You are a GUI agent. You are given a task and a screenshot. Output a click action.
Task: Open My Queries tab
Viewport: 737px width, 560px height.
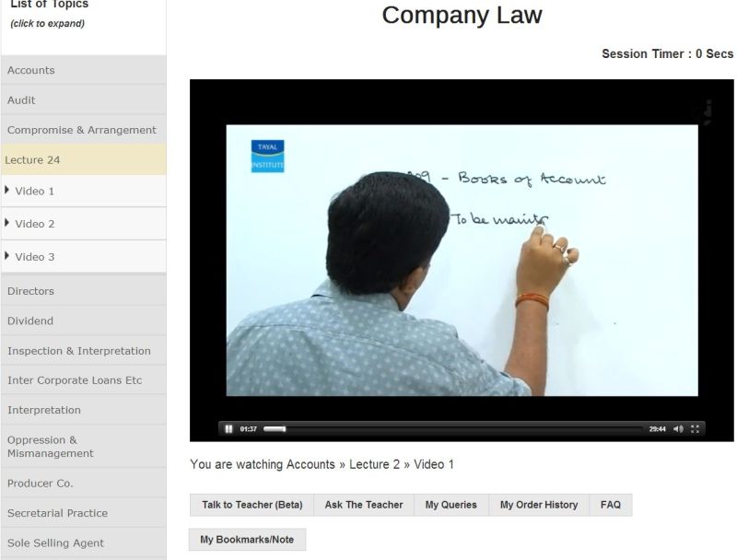[x=450, y=505]
